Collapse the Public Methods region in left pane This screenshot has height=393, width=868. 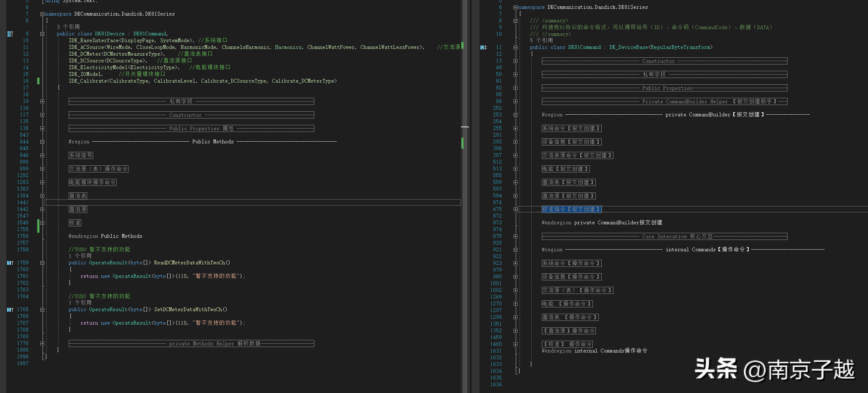click(42, 142)
